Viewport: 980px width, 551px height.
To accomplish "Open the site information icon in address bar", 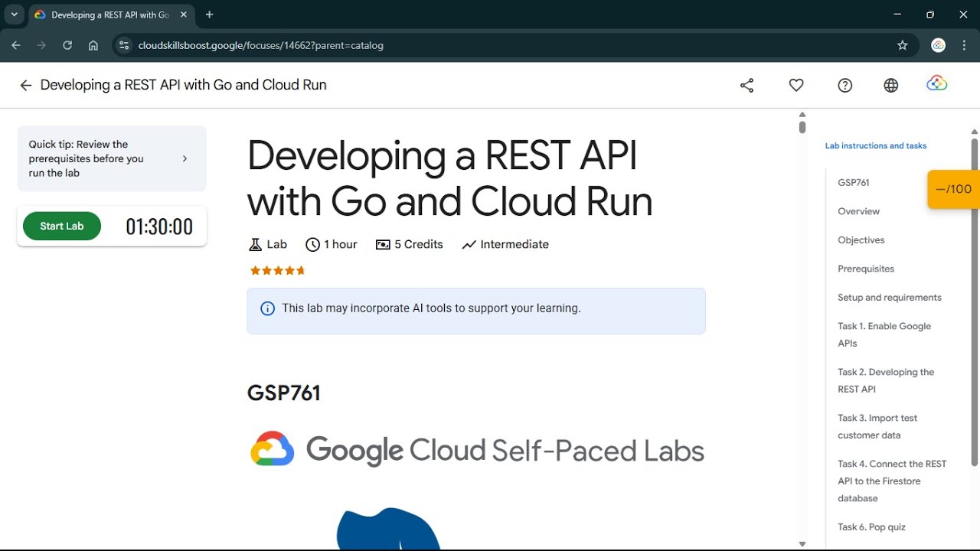I will [x=124, y=45].
